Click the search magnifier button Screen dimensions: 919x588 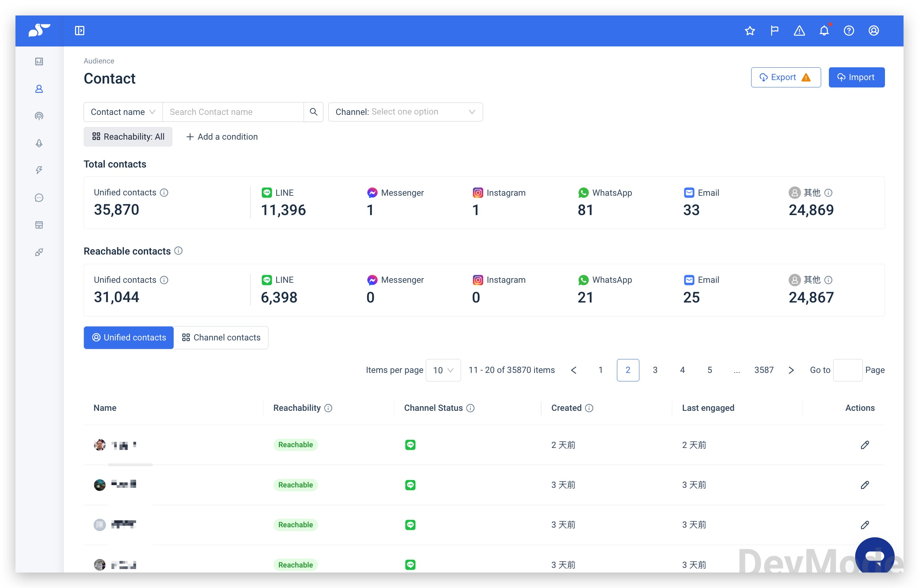tap(313, 112)
